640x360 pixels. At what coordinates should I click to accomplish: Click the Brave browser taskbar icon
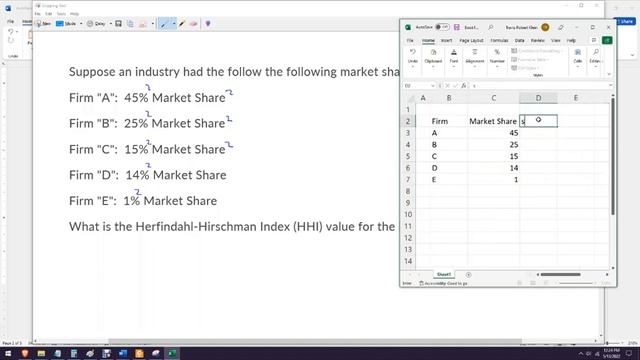(x=24, y=353)
